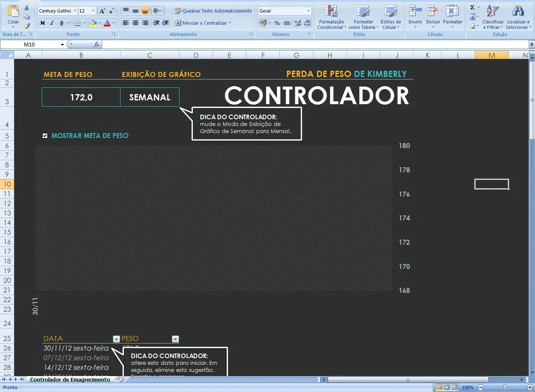535x392 pixels.
Task: Switch to Page Layout view icon
Action: click(447, 387)
